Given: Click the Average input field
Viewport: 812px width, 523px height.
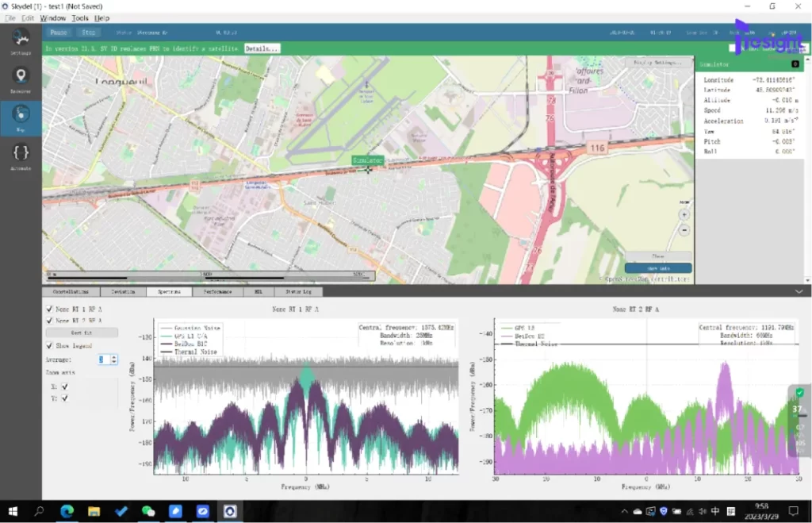Looking at the screenshot, I should 102,360.
